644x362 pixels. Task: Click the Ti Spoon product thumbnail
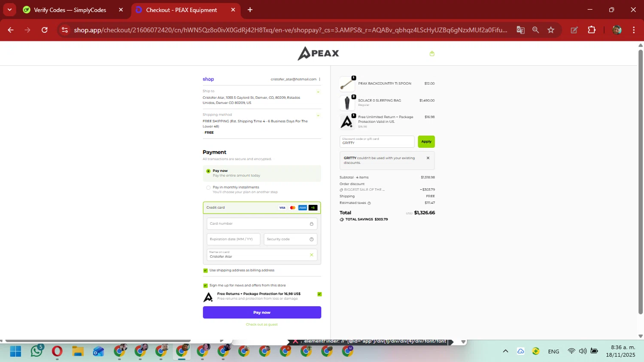[347, 84]
